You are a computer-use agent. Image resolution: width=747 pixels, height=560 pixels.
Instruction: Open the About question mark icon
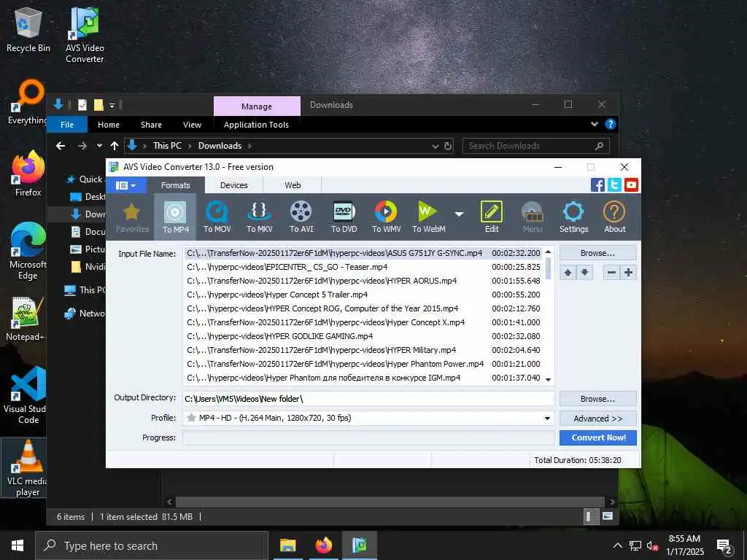click(614, 217)
